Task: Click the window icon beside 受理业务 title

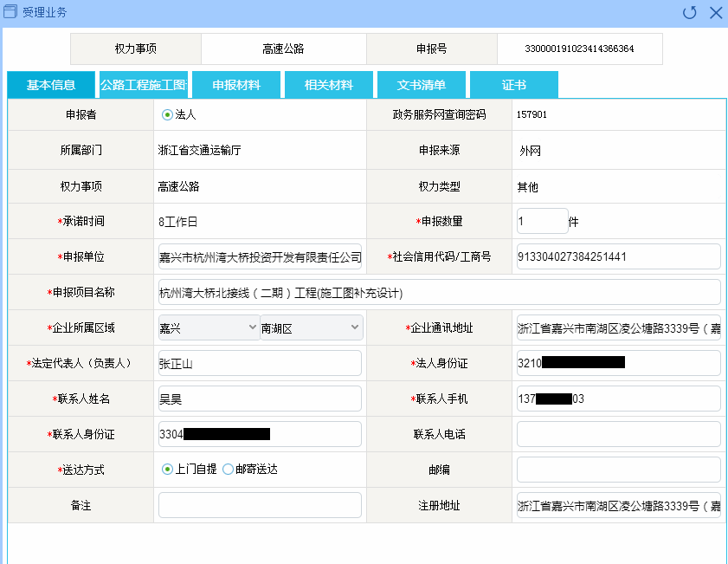Action: tap(11, 12)
